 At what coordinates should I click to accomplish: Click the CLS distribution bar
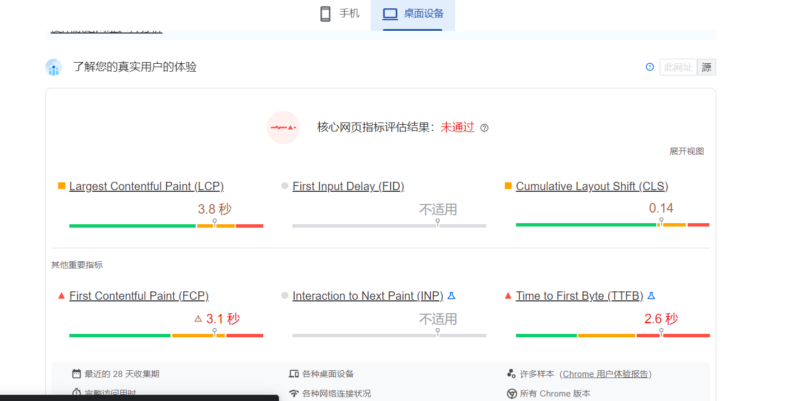(613, 224)
